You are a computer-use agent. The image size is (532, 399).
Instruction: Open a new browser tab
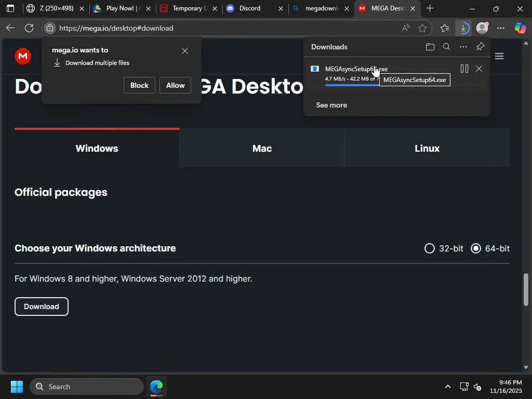click(430, 8)
